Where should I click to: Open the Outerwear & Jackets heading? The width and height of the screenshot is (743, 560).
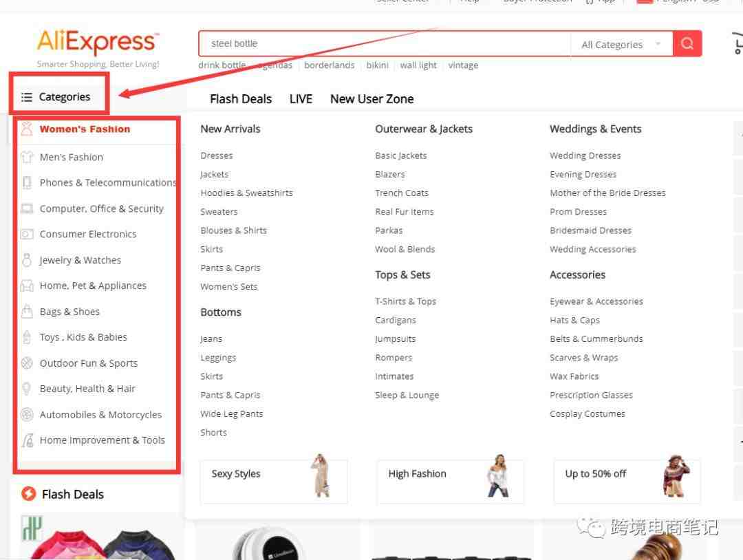tap(424, 129)
